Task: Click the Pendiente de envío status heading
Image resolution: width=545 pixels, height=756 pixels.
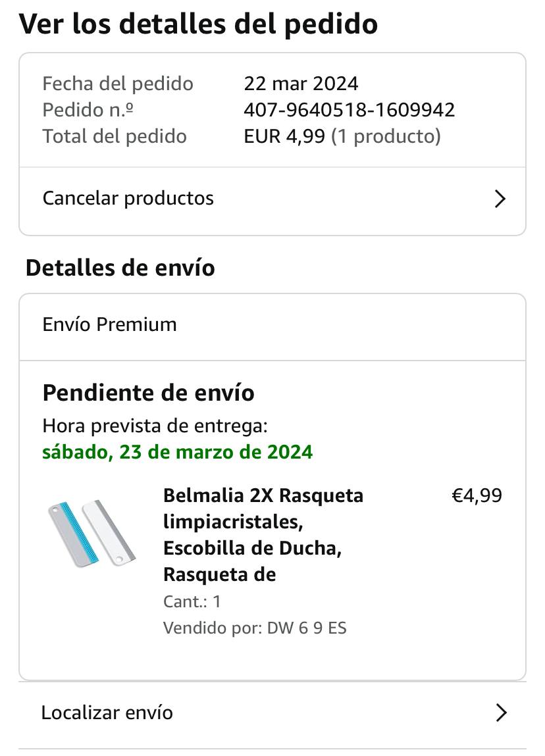Action: [x=148, y=393]
